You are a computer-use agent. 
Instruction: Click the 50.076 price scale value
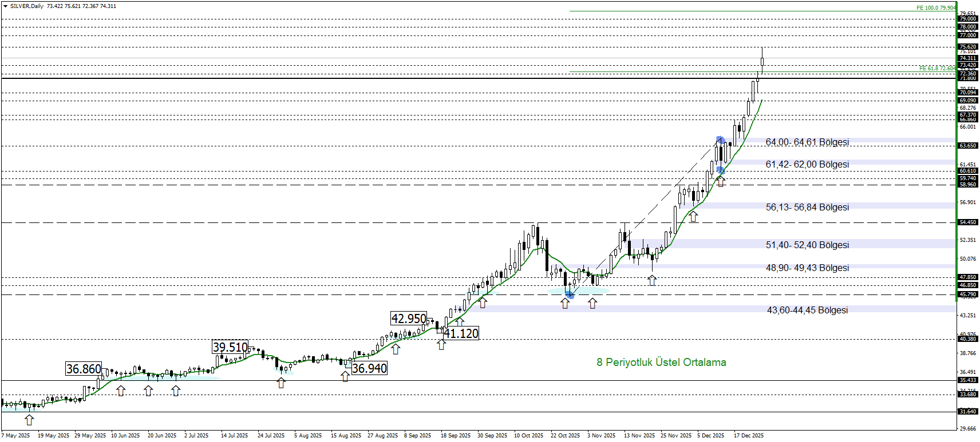click(x=968, y=258)
